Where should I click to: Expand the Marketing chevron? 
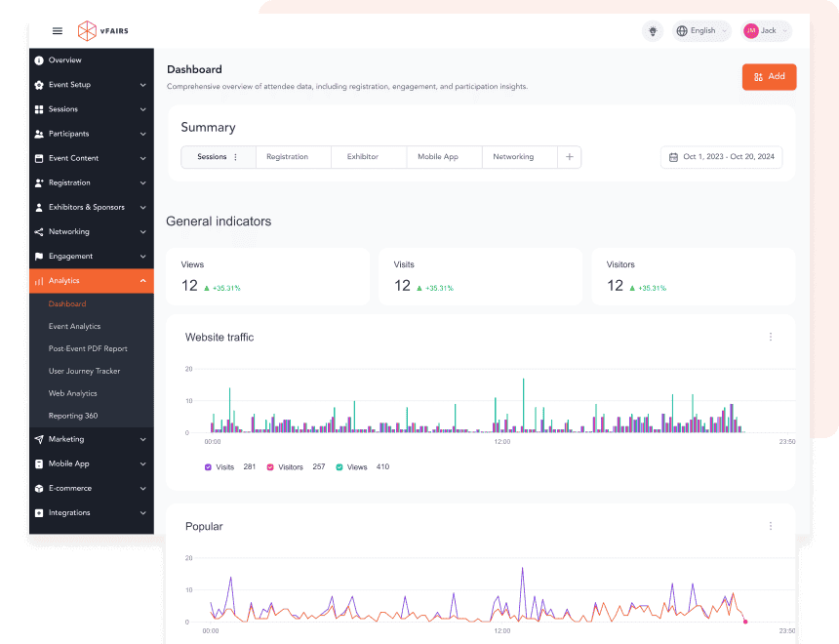pyautogui.click(x=142, y=439)
